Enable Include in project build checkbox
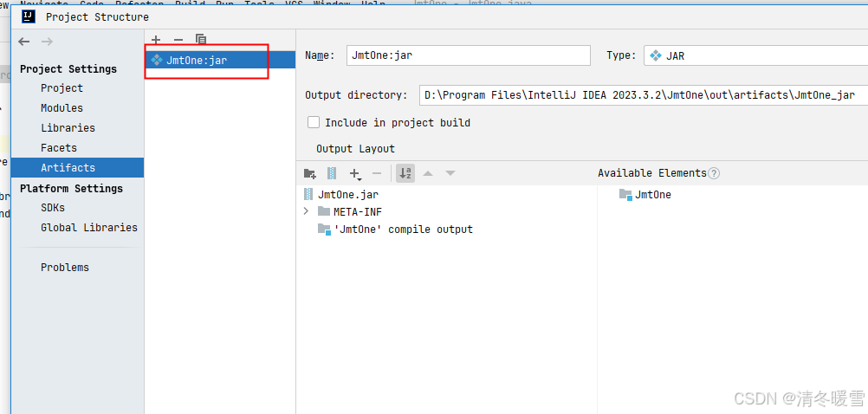This screenshot has height=414, width=868. 314,122
